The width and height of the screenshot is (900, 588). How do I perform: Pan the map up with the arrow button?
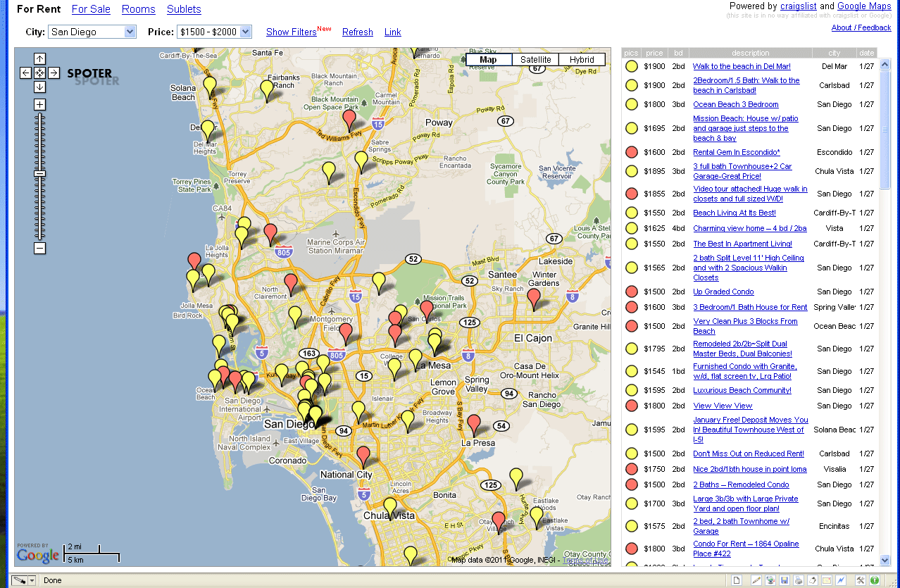pos(39,59)
